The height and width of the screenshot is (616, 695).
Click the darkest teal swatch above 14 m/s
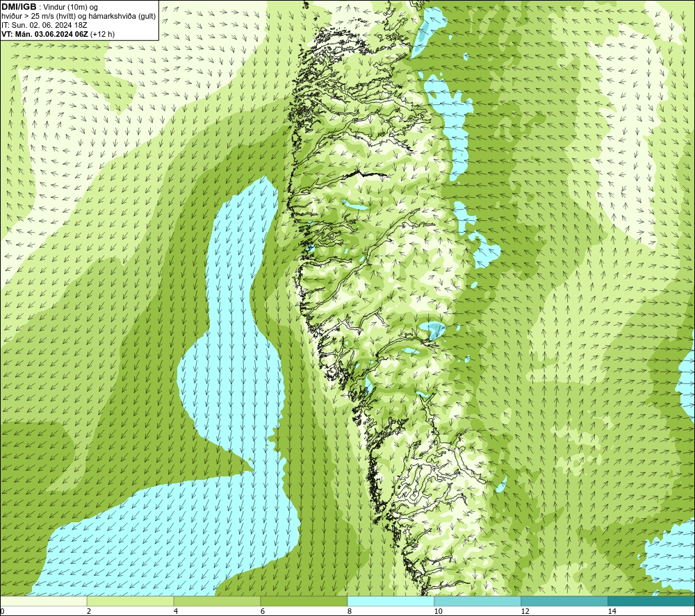click(652, 601)
